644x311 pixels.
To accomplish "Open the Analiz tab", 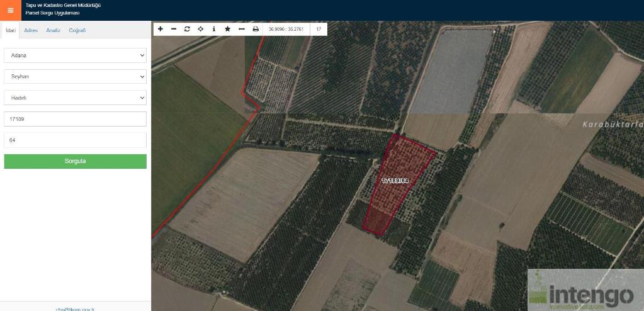I will (x=53, y=30).
